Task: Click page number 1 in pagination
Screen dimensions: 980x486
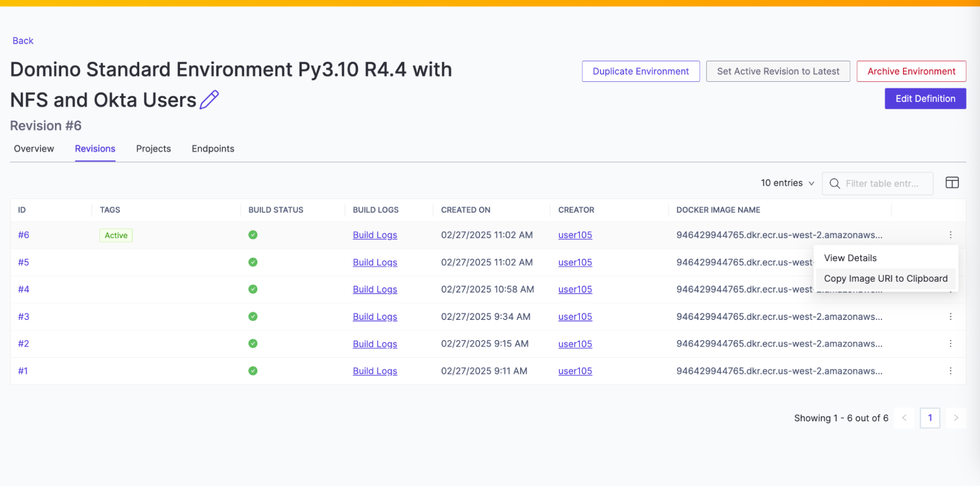Action: (930, 418)
